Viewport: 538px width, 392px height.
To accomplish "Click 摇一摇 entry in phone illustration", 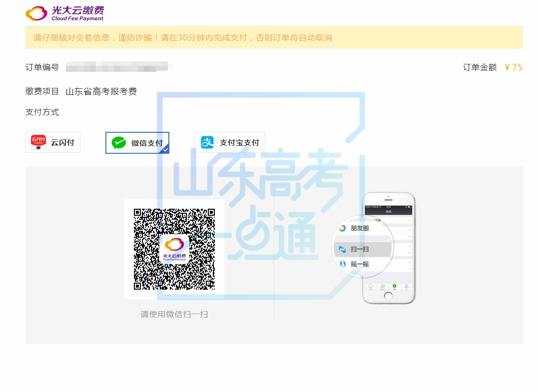I will click(354, 264).
